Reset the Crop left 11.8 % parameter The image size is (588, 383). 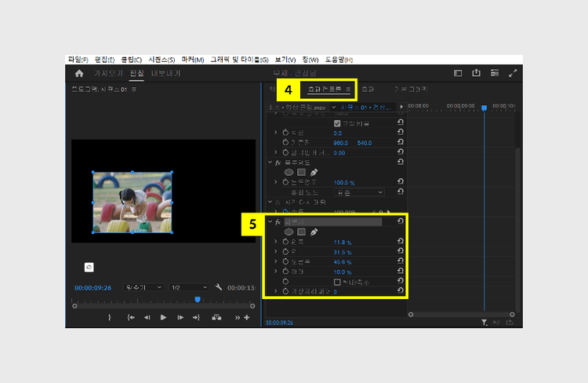tap(401, 241)
